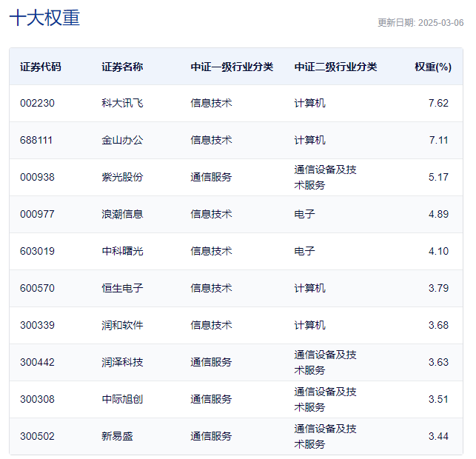This screenshot has height=459, width=476.
Task: Click the 中证一级行业分类 column header
Action: (x=232, y=67)
